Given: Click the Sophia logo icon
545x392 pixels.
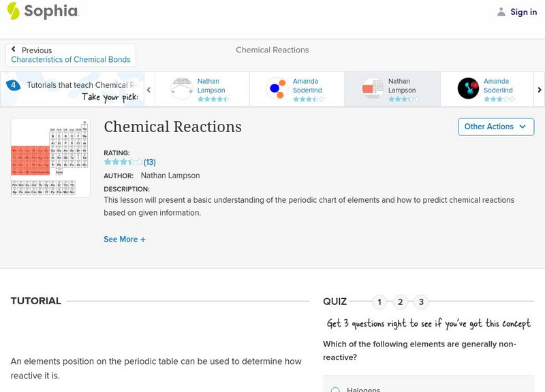Looking at the screenshot, I should (x=13, y=11).
